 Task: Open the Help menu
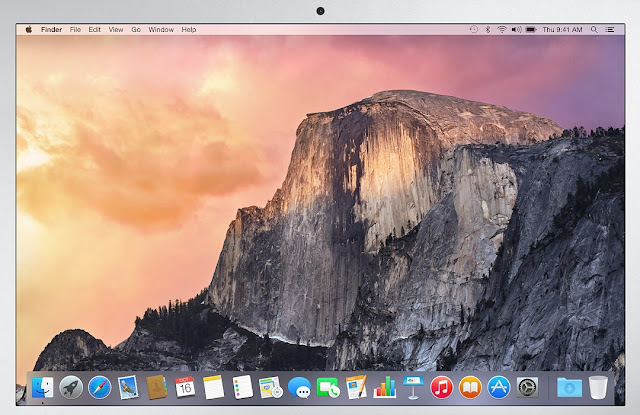pos(189,29)
